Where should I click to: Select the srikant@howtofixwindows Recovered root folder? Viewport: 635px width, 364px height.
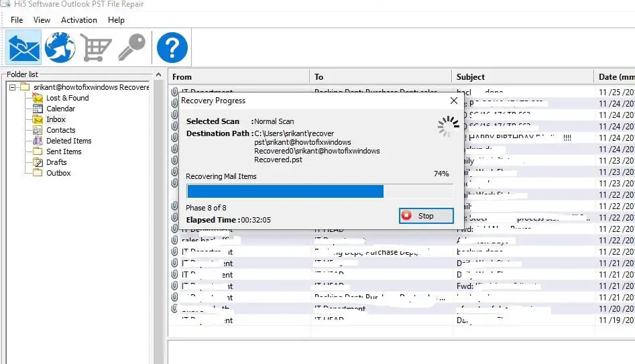coord(91,87)
